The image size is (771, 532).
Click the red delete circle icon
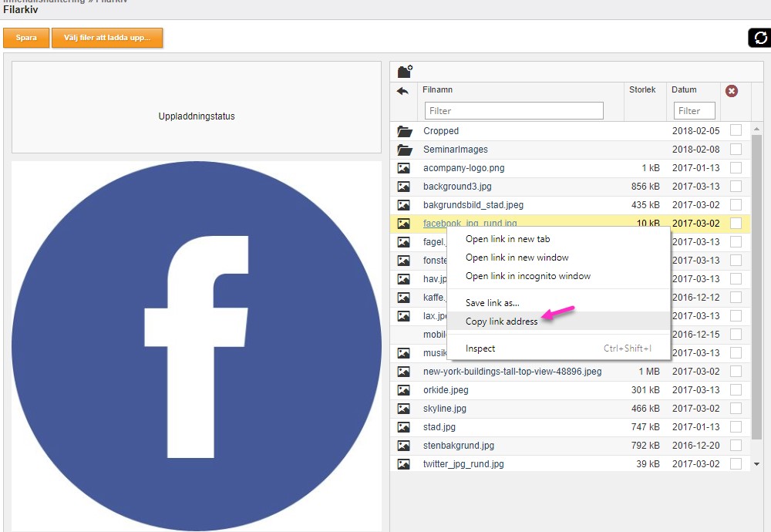(732, 91)
